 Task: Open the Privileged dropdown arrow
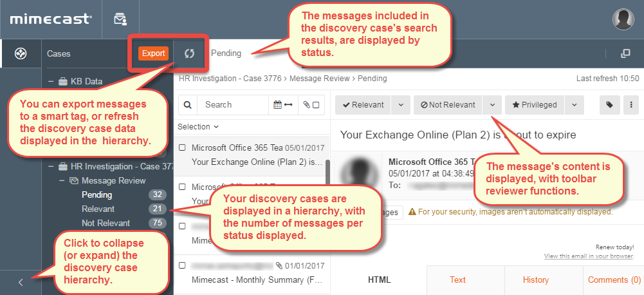coord(574,105)
